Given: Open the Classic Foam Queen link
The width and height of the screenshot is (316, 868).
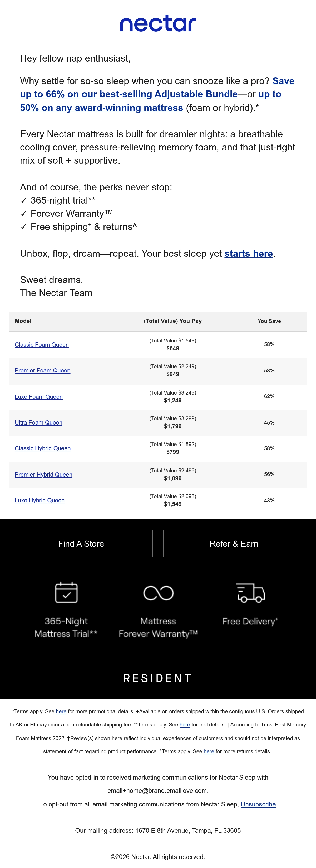Looking at the screenshot, I should point(42,345).
